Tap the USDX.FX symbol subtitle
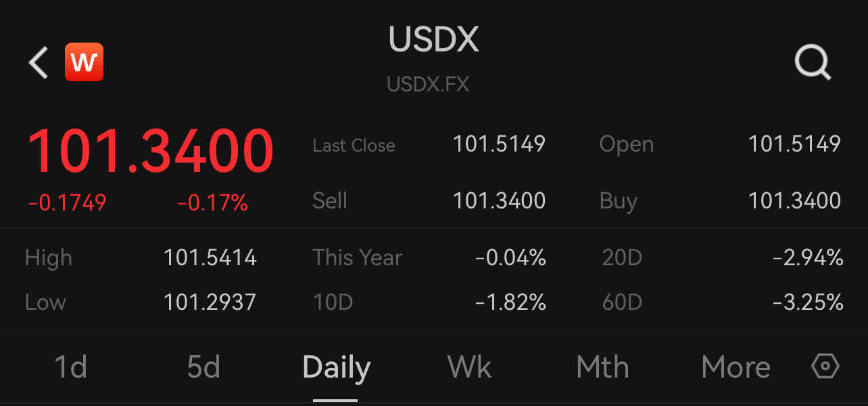This screenshot has width=868, height=406. 428,85
